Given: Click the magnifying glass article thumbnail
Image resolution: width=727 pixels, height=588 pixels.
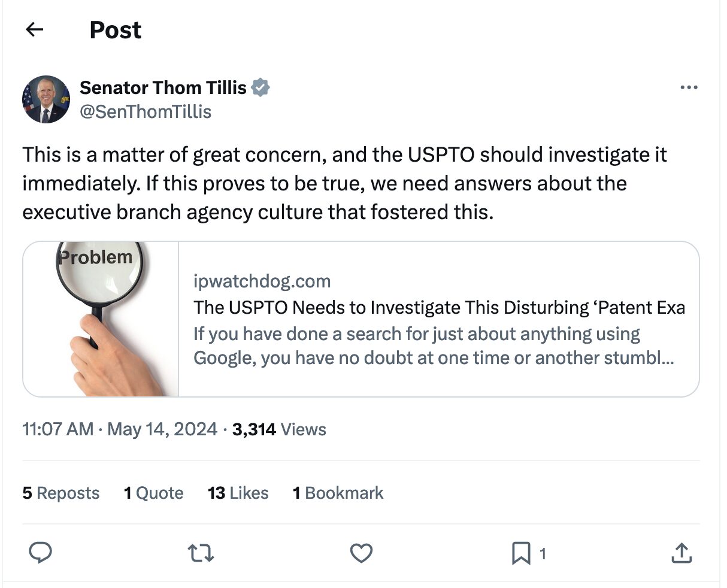Looking at the screenshot, I should point(101,319).
